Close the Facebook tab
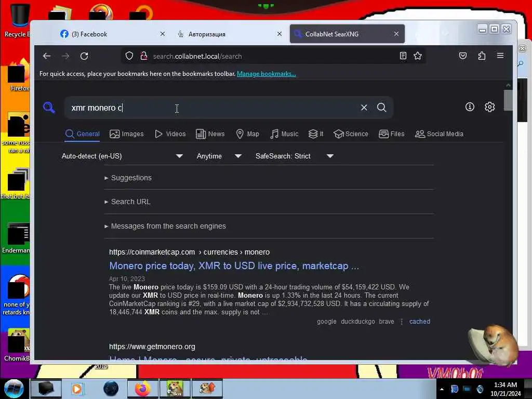Viewport: 532px width, 399px height. coord(163,34)
